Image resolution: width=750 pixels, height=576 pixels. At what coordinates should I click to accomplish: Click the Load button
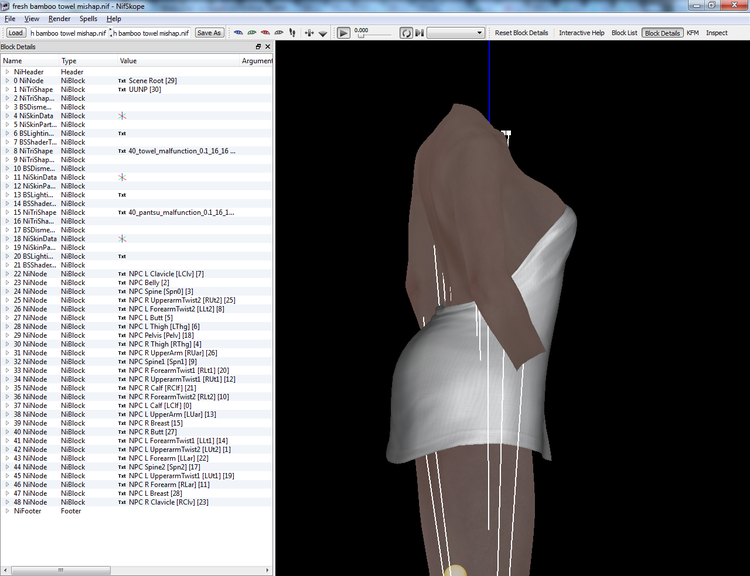15,33
